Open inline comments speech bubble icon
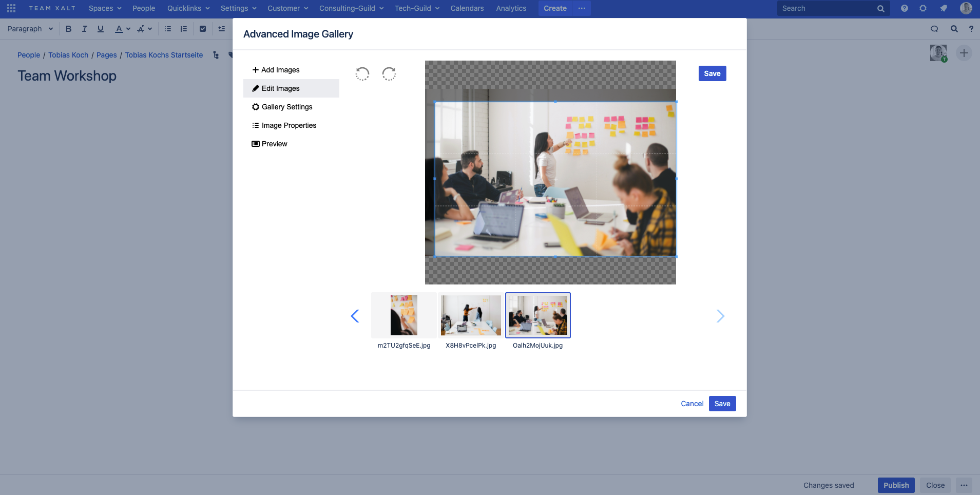The image size is (980, 495). (934, 29)
